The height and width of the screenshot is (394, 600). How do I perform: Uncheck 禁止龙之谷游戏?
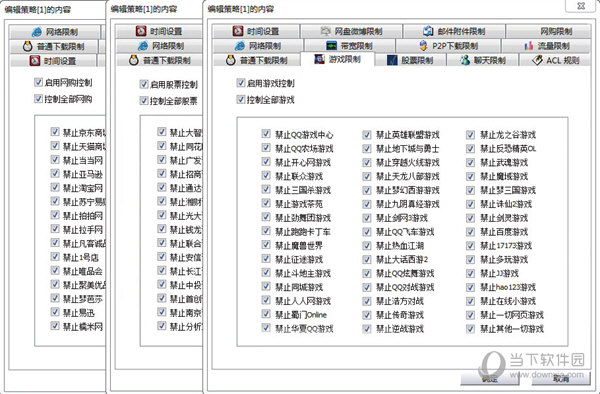[x=470, y=135]
